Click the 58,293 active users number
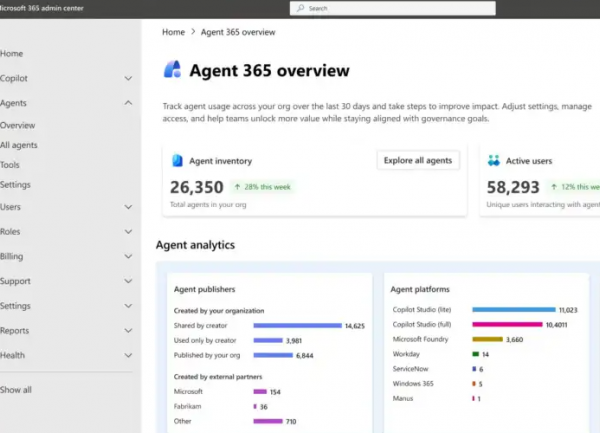 513,187
